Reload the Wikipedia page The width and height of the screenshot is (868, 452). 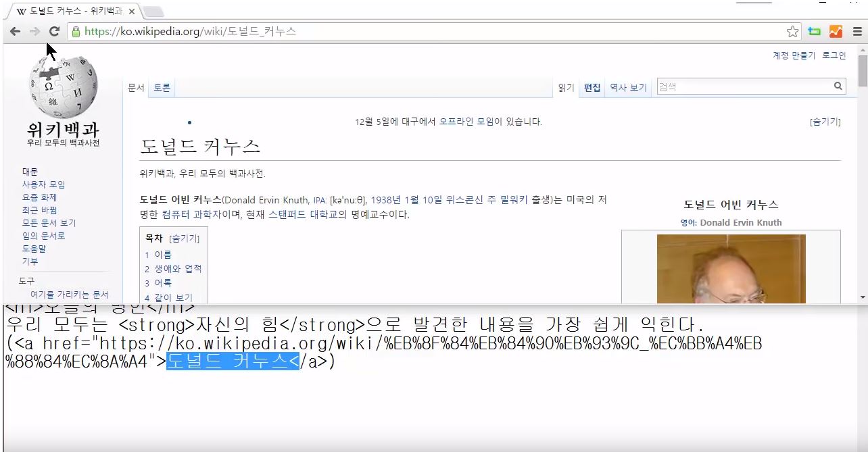click(x=55, y=31)
